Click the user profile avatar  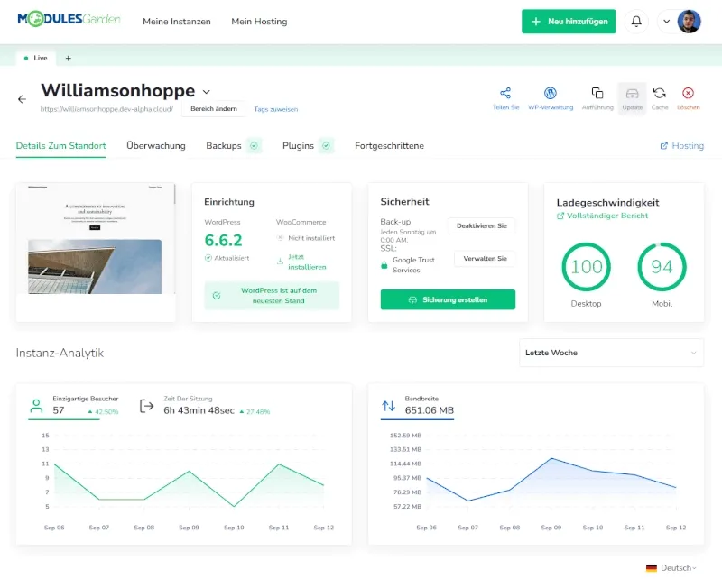tap(689, 21)
